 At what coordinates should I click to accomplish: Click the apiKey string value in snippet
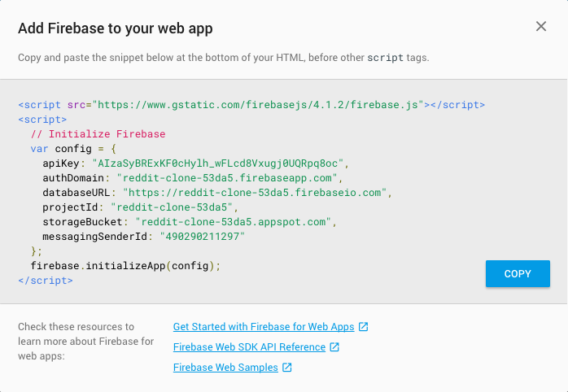coord(218,163)
